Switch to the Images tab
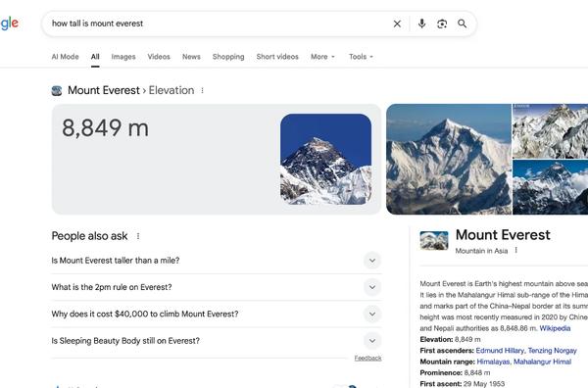This screenshot has height=388, width=588. click(123, 57)
